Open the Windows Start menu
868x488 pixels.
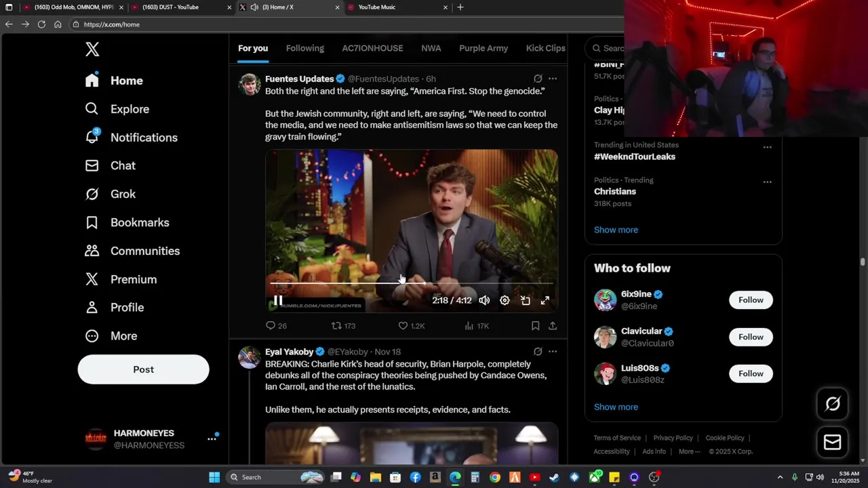point(214,477)
